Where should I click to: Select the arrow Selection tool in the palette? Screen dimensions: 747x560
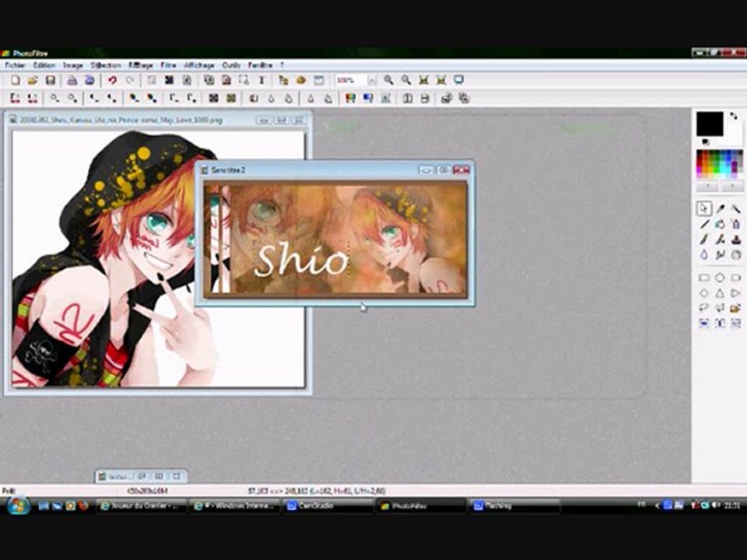click(704, 208)
